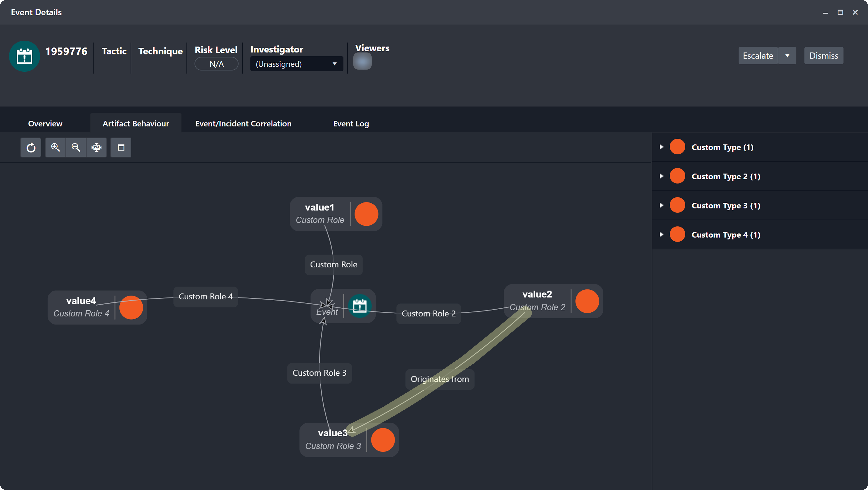Open the Investigator dropdown

click(x=296, y=64)
